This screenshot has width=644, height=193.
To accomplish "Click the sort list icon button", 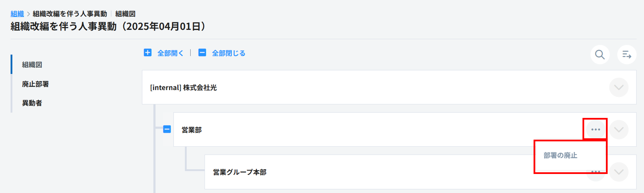I will click(x=627, y=54).
